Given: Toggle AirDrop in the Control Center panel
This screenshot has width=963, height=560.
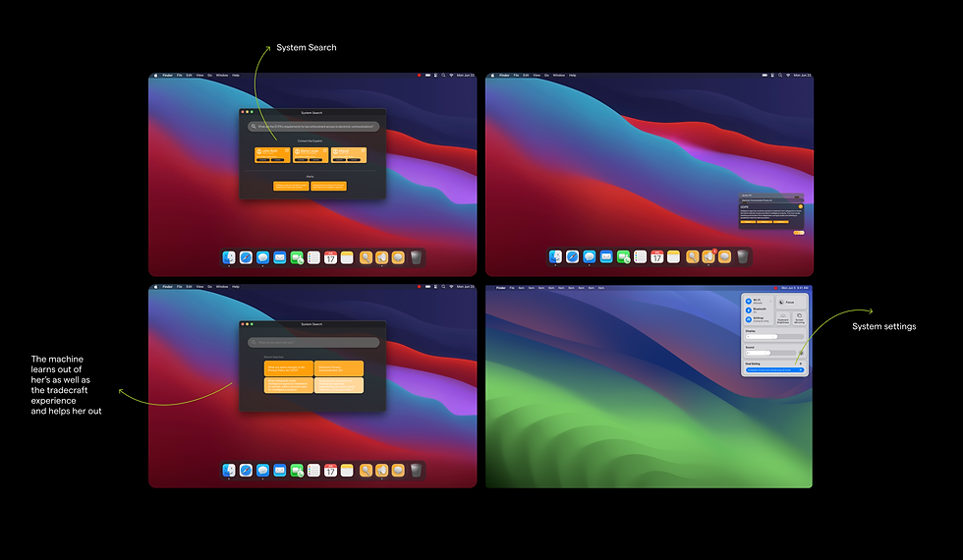Looking at the screenshot, I should coord(749,319).
